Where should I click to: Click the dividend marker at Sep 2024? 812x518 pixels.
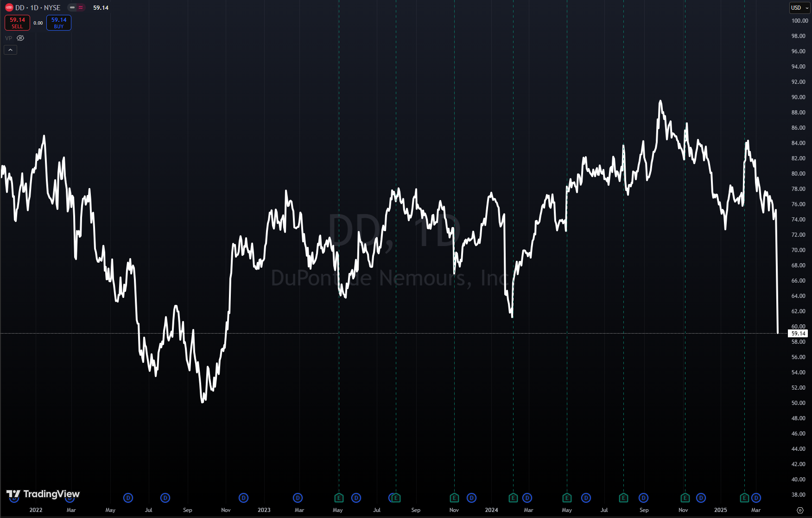click(643, 498)
